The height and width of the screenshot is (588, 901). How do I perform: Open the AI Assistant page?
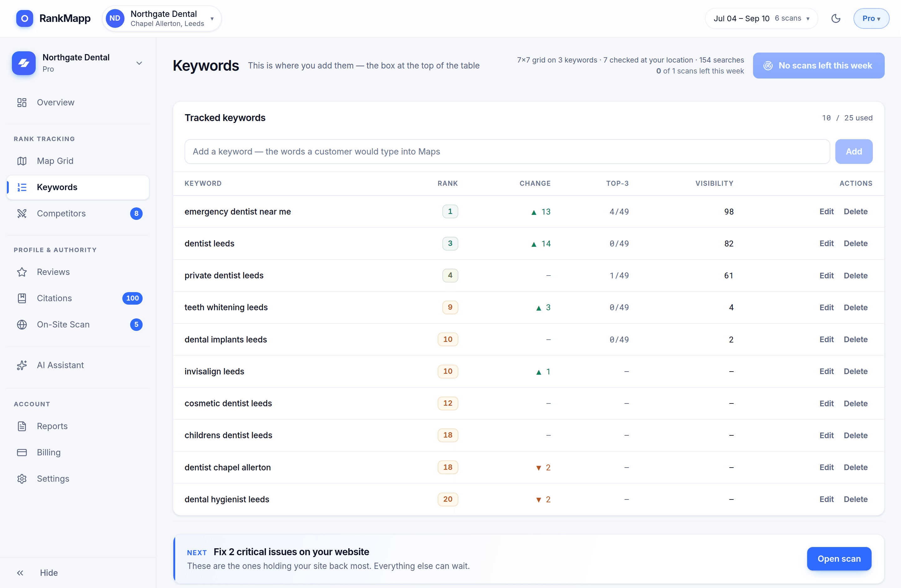click(78, 365)
